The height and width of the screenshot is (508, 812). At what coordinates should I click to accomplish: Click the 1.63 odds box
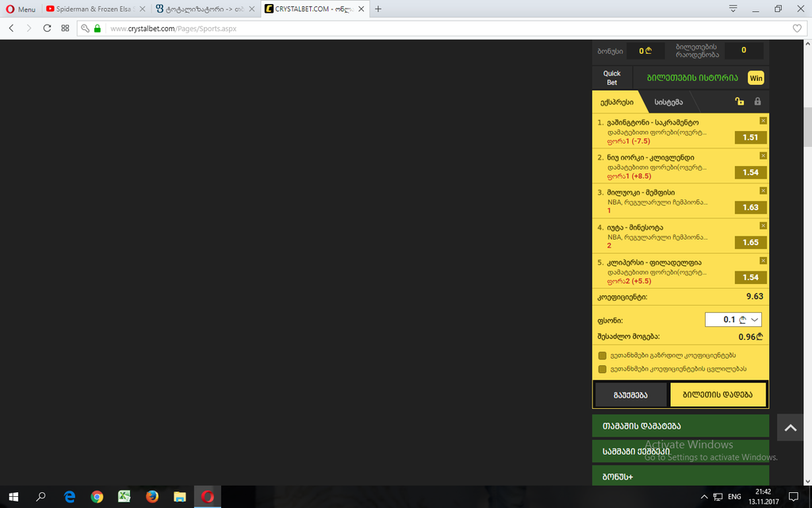click(x=750, y=207)
